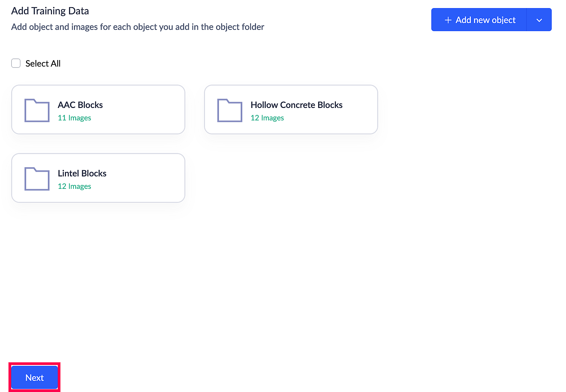The image size is (566, 392).
Task: Click 12 Images under Hollow Concrete Blocks
Action: pos(267,118)
